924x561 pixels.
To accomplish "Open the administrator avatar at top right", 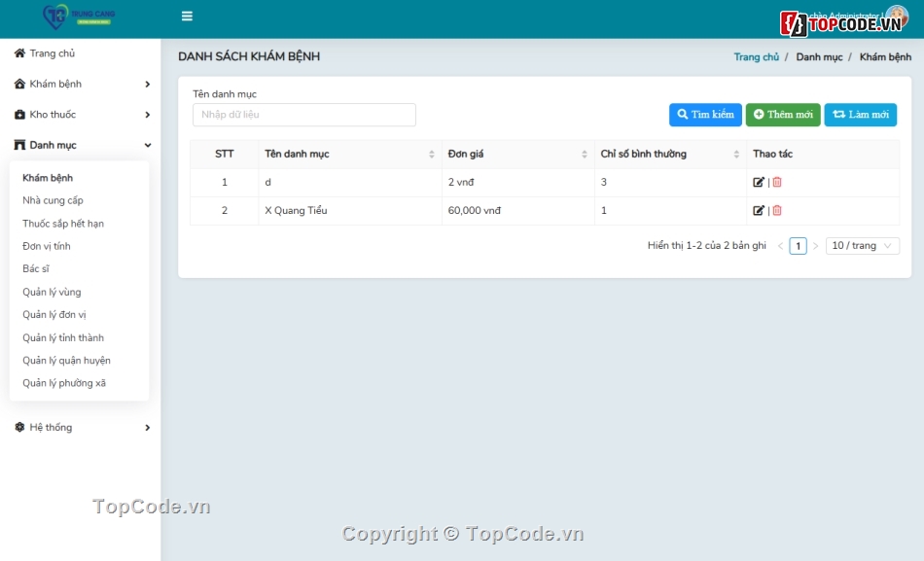I will [x=897, y=16].
